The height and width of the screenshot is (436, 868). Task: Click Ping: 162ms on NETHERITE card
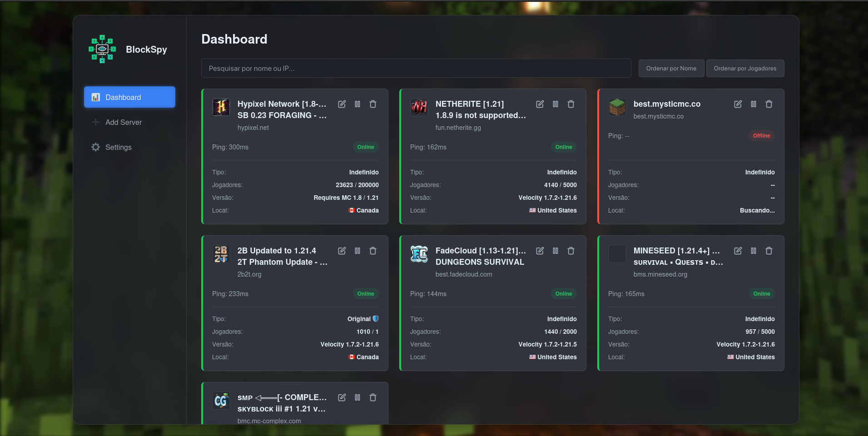(428, 147)
